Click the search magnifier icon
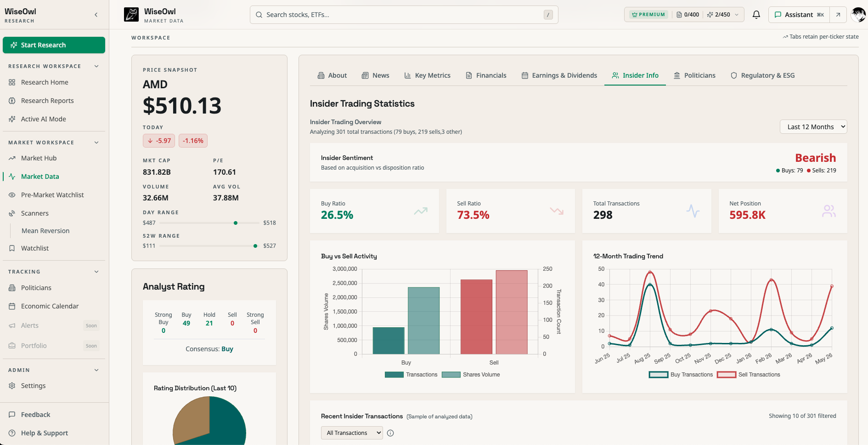Screen dimensions: 868x445 pos(259,15)
